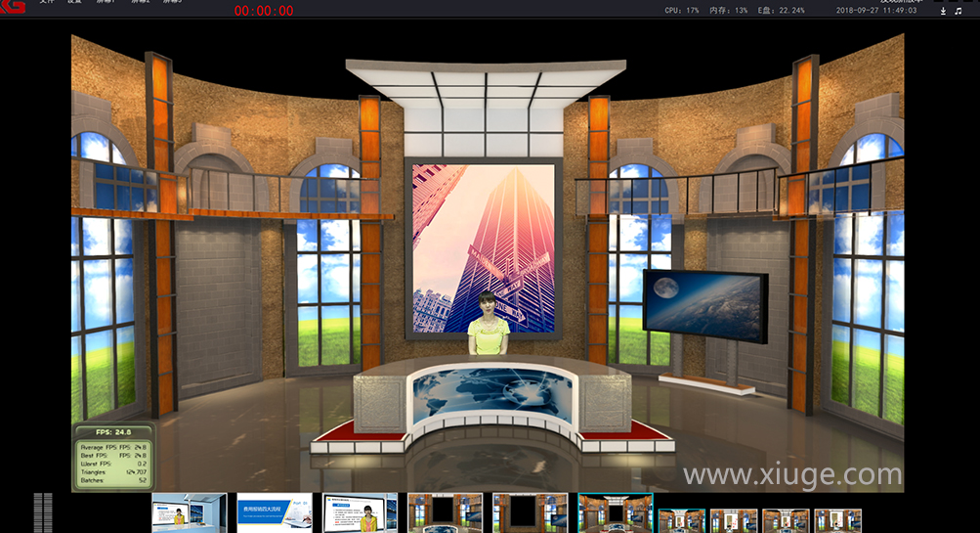Click the download arrow icon in top bar
Viewport: 980px width, 533px height.
point(943,11)
